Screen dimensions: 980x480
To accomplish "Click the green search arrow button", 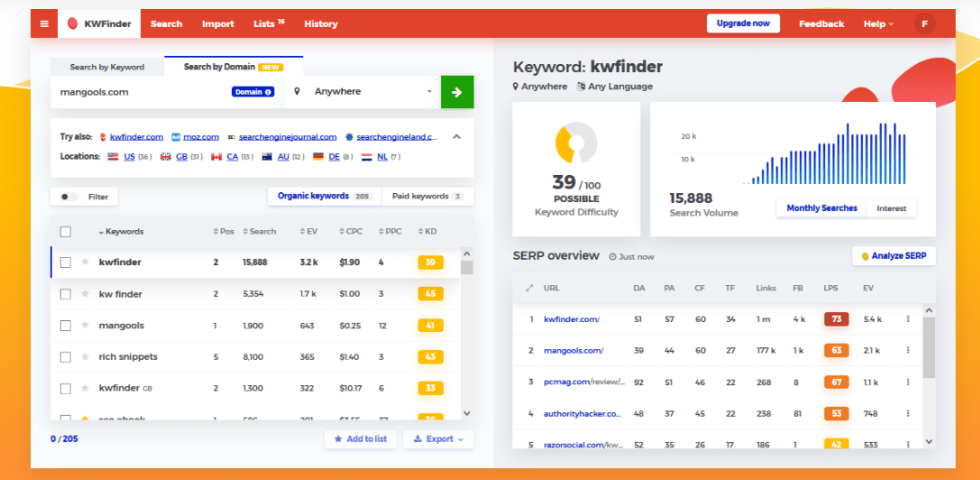I will (457, 92).
